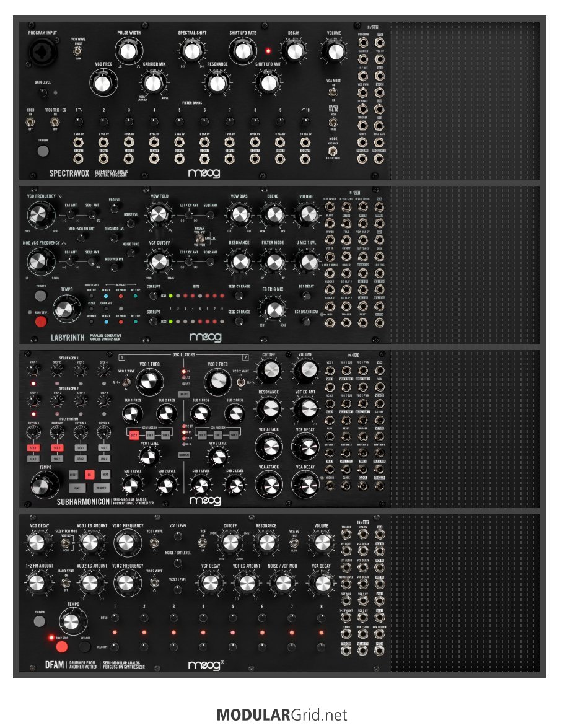565x728 pixels.
Task: Push the red Subharmonicon EG button
Action: point(90,475)
